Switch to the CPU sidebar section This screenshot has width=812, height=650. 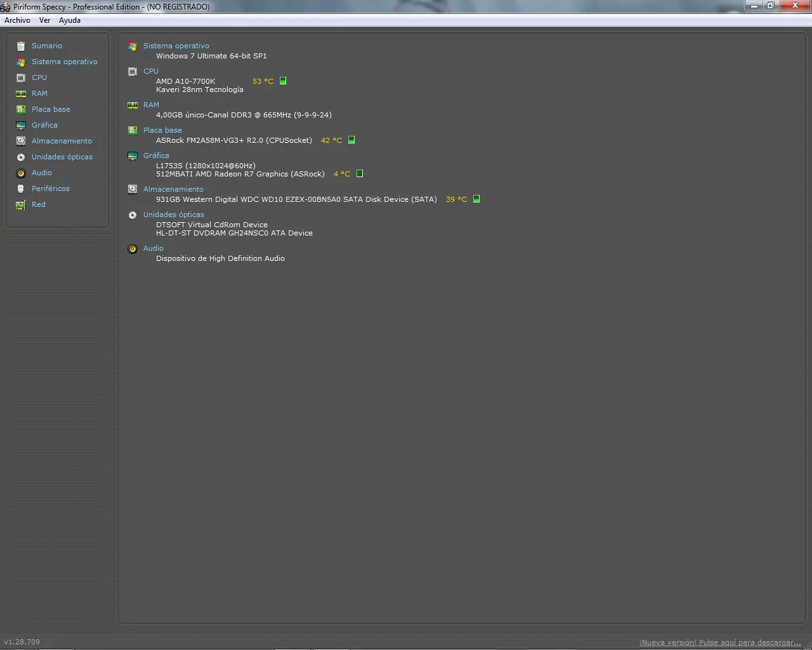click(39, 77)
